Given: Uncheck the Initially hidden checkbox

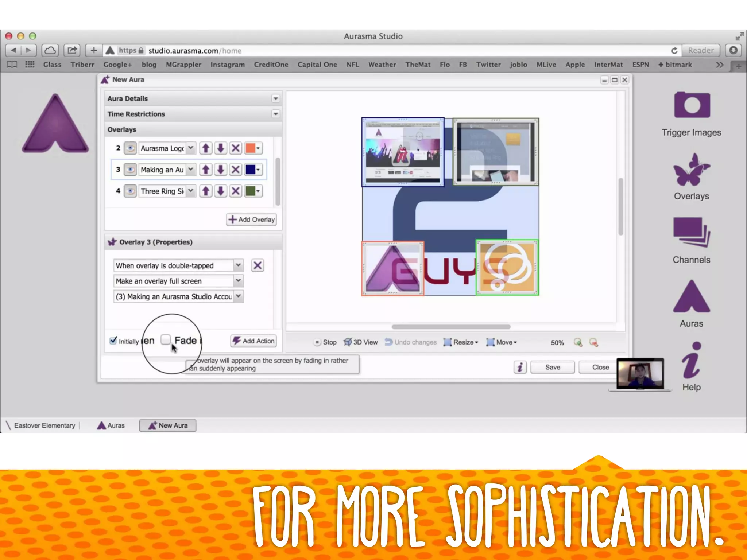Looking at the screenshot, I should click(113, 341).
